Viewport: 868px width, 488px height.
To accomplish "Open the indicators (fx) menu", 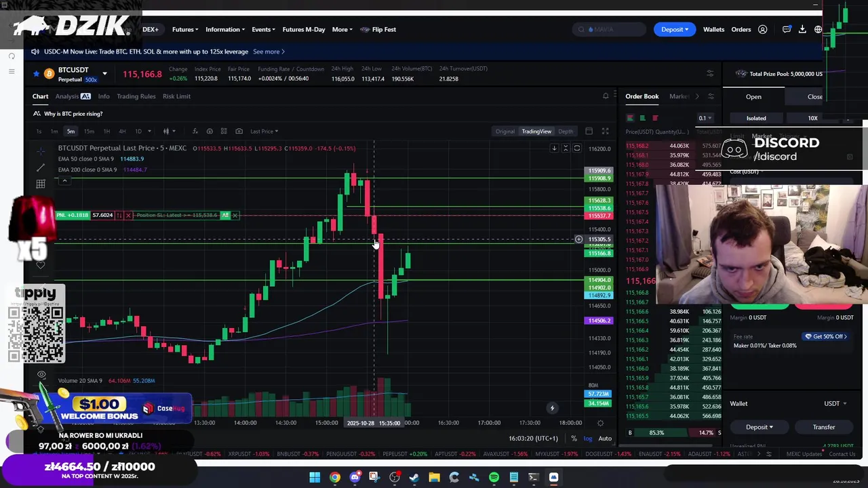I will click(195, 131).
